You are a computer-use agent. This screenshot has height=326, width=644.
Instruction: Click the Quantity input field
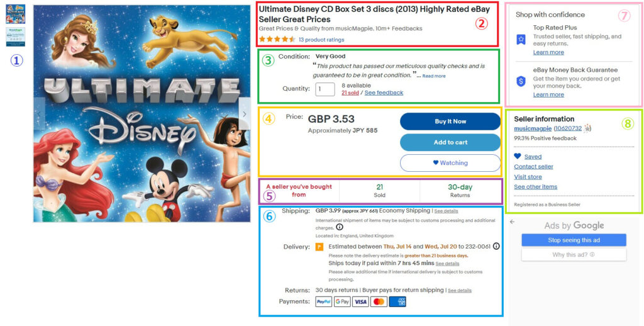click(325, 89)
